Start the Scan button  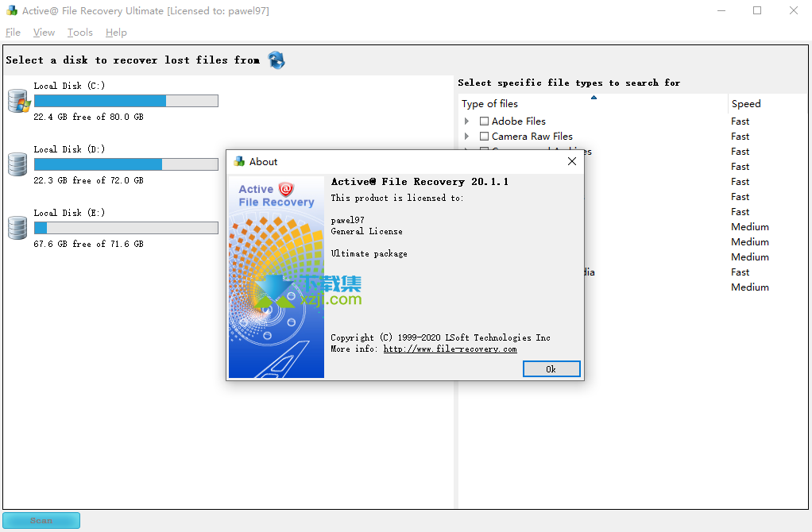(x=41, y=521)
